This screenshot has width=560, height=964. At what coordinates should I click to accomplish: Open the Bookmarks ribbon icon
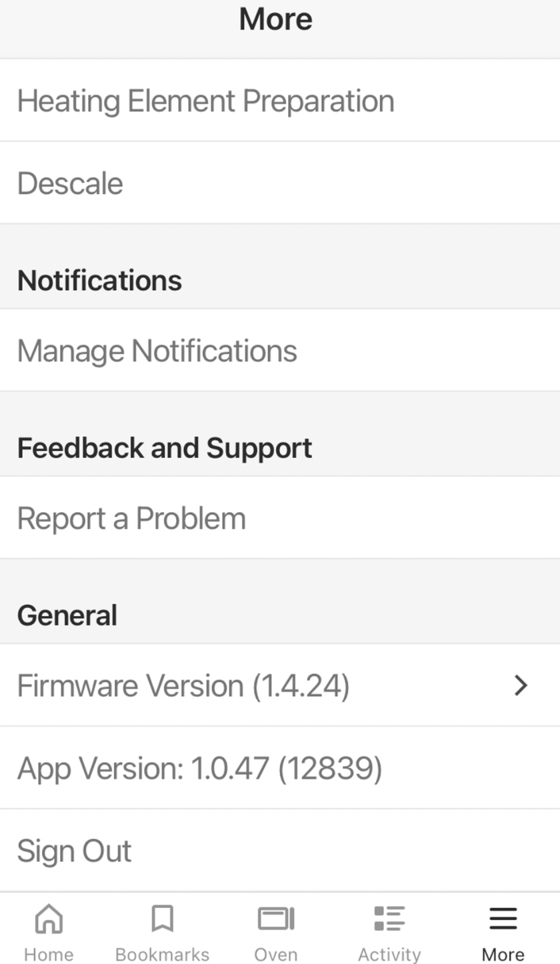[162, 919]
